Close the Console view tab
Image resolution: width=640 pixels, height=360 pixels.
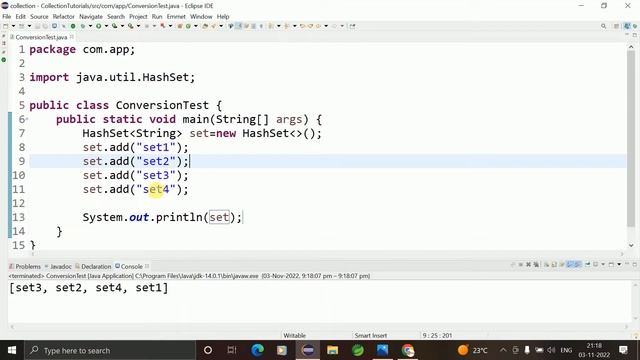coord(147,266)
